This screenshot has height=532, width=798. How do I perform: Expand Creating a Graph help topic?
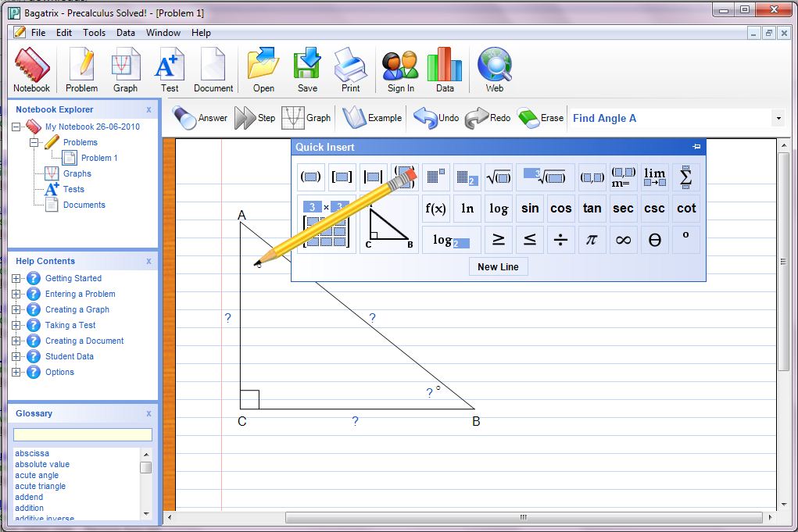pyautogui.click(x=16, y=309)
